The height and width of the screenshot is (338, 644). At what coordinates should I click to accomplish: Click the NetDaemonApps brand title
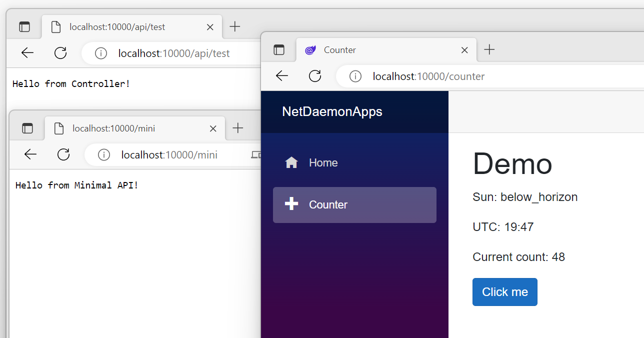(332, 111)
